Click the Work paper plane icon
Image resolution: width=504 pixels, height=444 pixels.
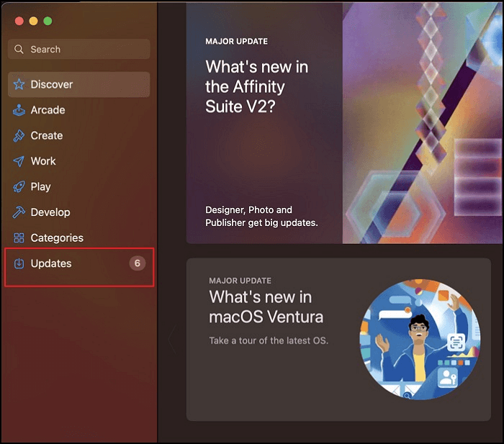tap(19, 161)
